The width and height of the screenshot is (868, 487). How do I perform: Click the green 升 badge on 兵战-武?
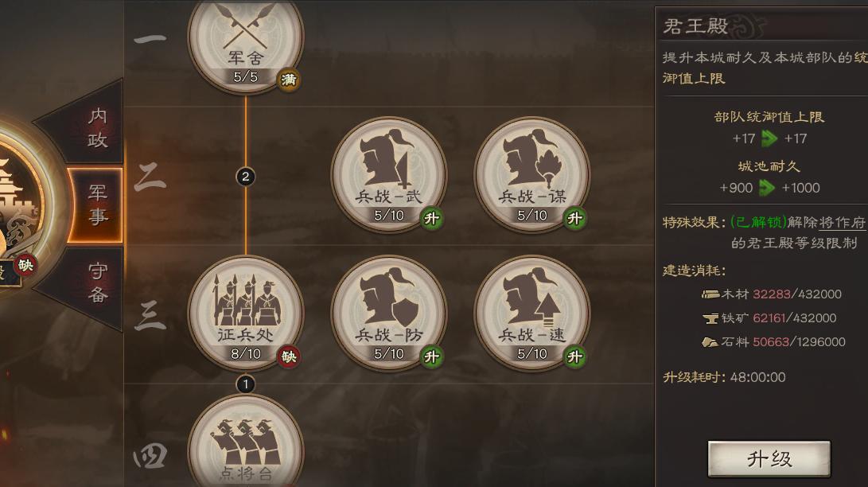[431, 219]
